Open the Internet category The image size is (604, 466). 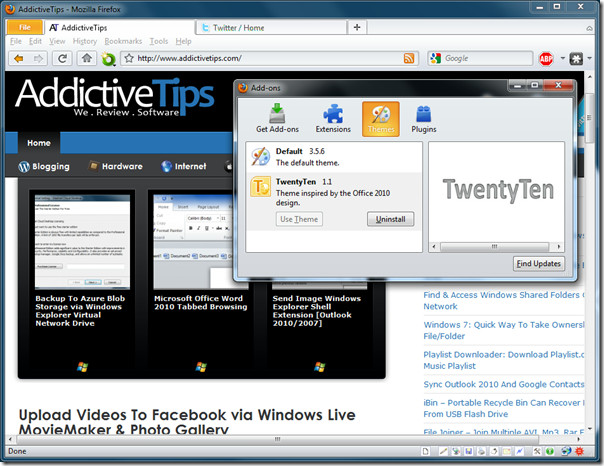[x=184, y=166]
